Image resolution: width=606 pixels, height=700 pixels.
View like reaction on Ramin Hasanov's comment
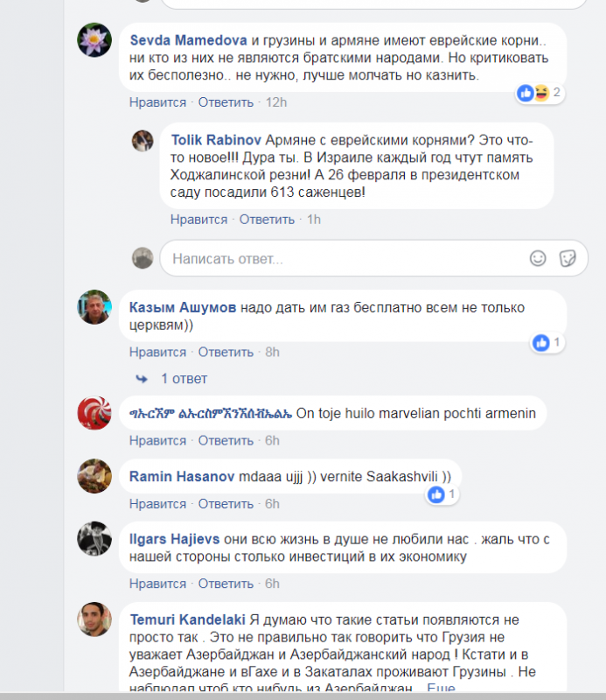(442, 494)
